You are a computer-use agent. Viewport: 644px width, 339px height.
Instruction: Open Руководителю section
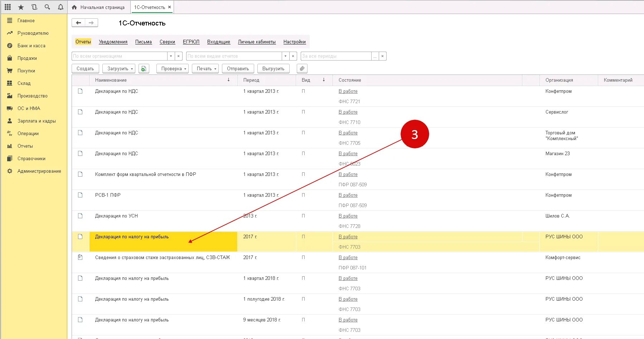point(33,33)
